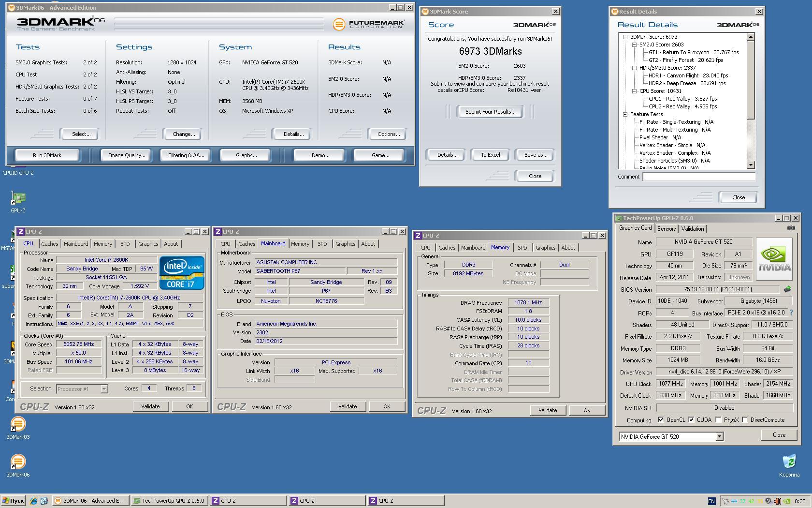Click the Graphs... button in 3DMark06
Image resolution: width=812 pixels, height=508 pixels.
pyautogui.click(x=246, y=155)
